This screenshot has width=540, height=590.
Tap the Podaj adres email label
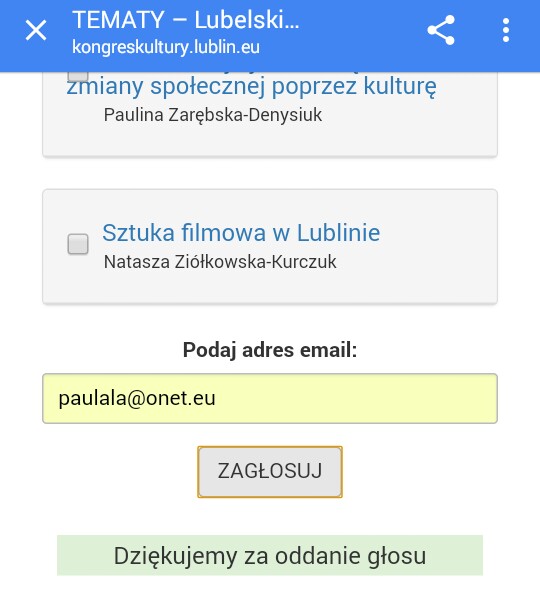270,350
